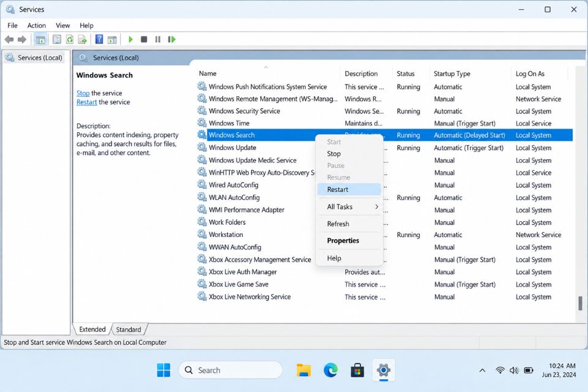Image resolution: width=588 pixels, height=392 pixels.
Task: Launch Microsoft Edge from the taskbar
Action: (330, 370)
